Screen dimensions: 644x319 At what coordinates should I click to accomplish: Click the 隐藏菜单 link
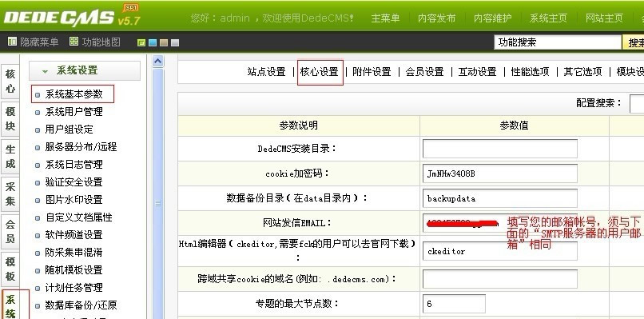(x=39, y=42)
